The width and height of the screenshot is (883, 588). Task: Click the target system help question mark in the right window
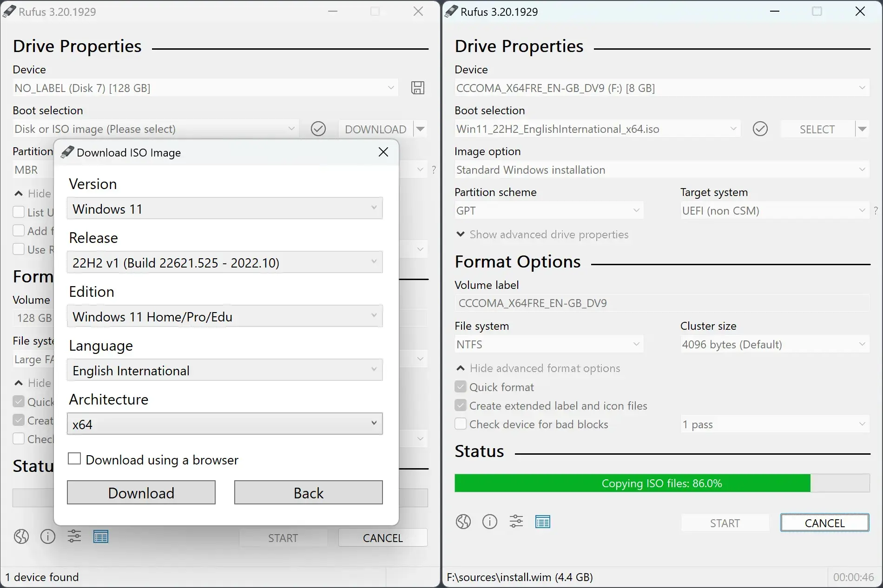coord(876,210)
